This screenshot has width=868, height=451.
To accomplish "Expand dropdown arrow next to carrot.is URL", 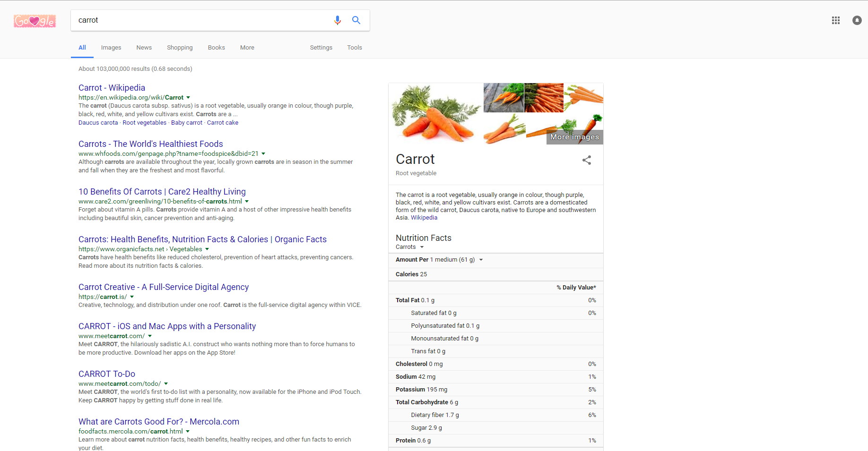I will pyautogui.click(x=132, y=297).
